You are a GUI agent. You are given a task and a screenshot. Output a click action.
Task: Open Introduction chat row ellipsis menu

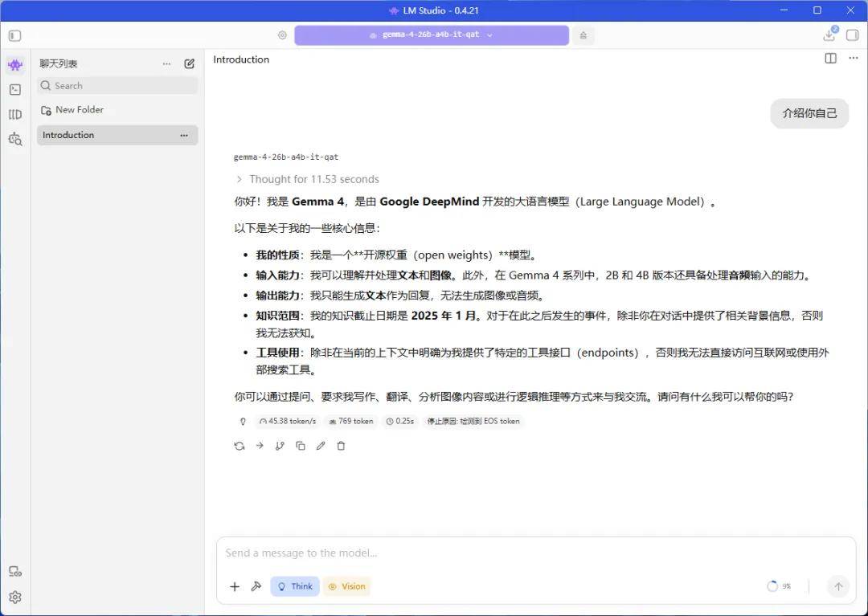[x=184, y=135]
